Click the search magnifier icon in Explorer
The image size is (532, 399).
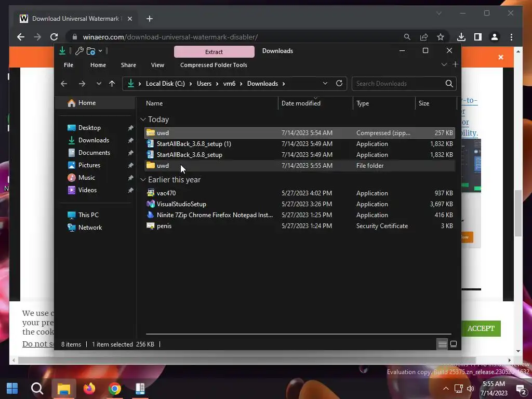[449, 84]
